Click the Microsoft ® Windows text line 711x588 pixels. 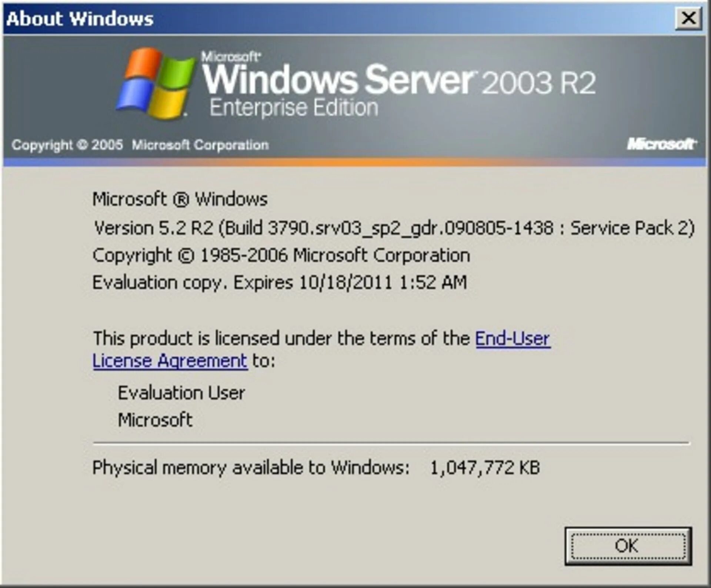tap(180, 199)
